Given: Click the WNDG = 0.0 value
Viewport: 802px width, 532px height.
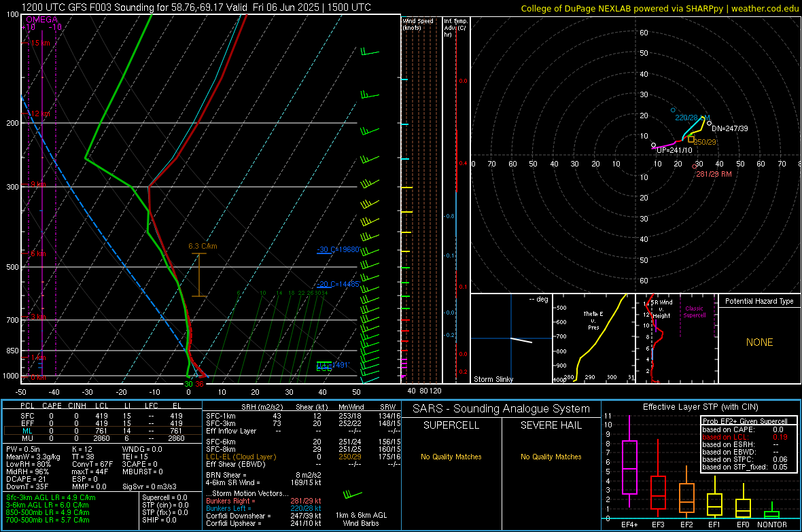Looking at the screenshot, I should click(x=142, y=449).
